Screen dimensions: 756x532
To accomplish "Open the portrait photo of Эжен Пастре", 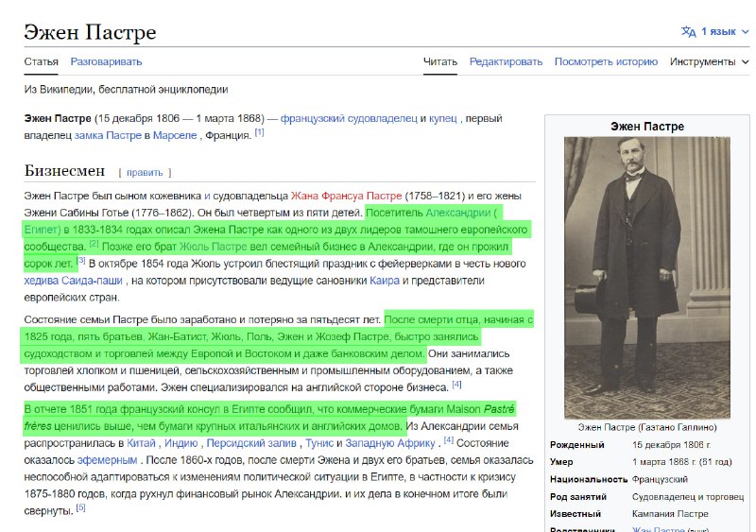I will pyautogui.click(x=647, y=278).
